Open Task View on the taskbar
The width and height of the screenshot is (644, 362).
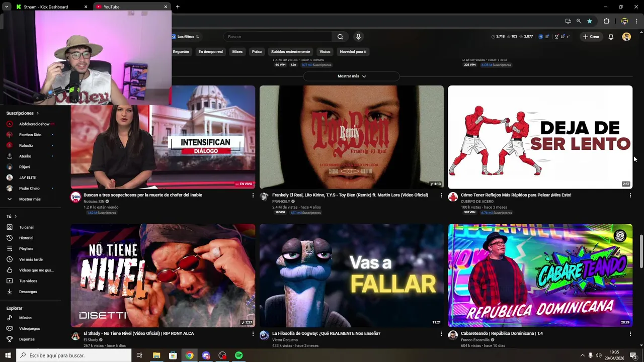click(x=139, y=355)
